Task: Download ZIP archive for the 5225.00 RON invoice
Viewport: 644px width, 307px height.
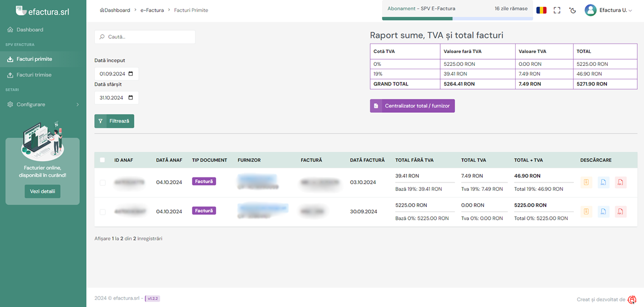Action: tap(586, 212)
